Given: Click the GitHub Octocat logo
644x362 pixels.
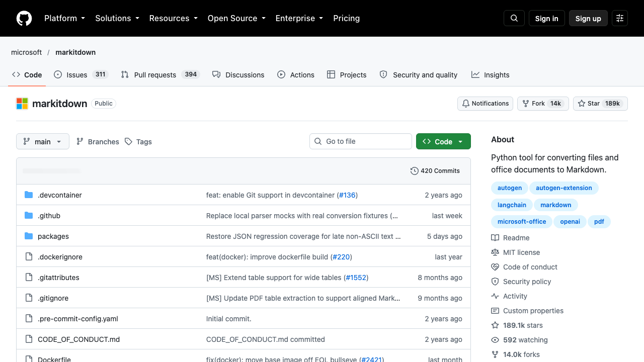Looking at the screenshot, I should (24, 18).
